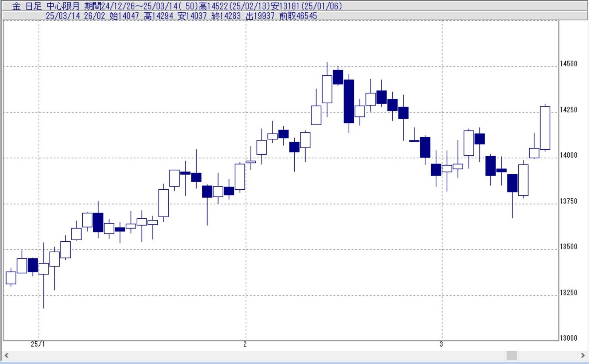The width and height of the screenshot is (589, 364).
Task: Click the 金 日足 中心限月 chart title
Action: (x=46, y=6)
